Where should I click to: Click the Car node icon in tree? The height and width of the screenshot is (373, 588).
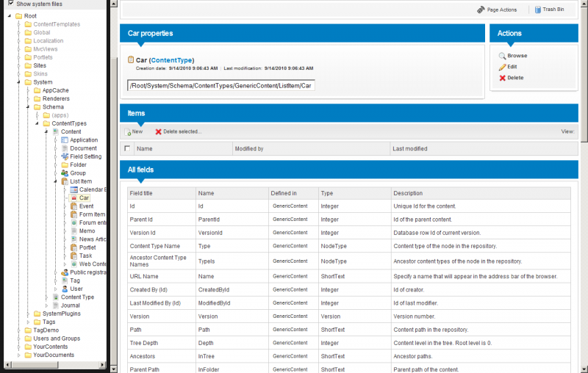[x=74, y=198]
